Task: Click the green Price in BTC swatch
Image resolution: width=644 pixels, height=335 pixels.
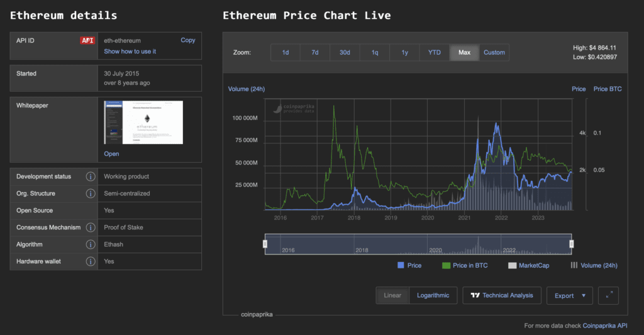Action: pyautogui.click(x=446, y=266)
